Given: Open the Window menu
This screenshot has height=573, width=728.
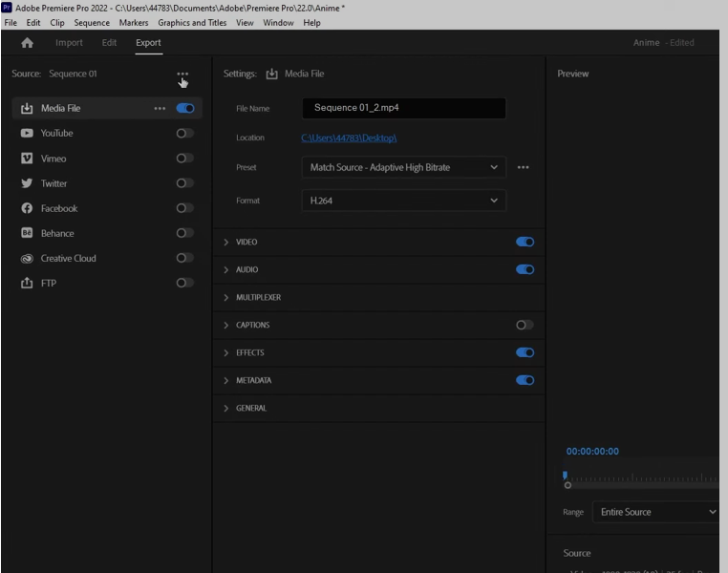Looking at the screenshot, I should 279,23.
